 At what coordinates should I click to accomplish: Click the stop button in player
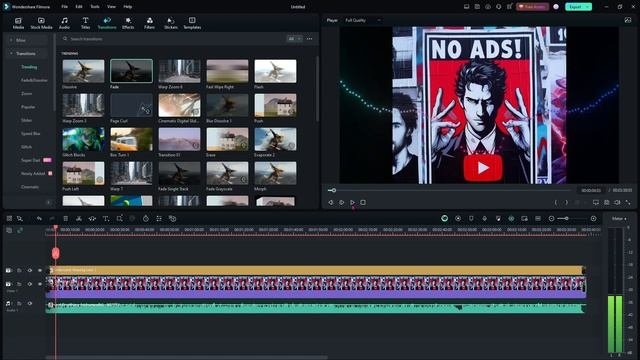coord(363,202)
